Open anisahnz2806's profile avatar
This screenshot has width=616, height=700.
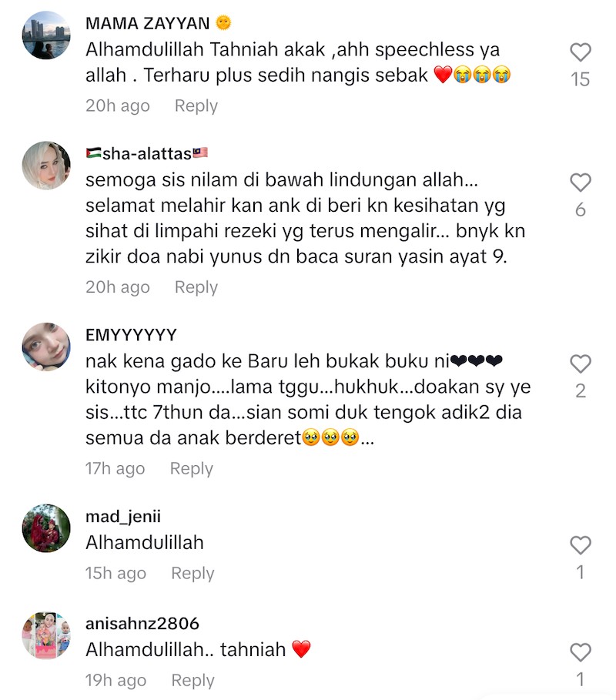point(46,636)
